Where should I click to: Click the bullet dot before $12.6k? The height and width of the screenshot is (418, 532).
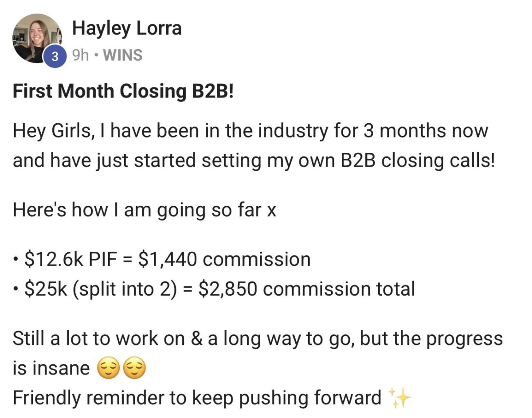tap(16, 260)
